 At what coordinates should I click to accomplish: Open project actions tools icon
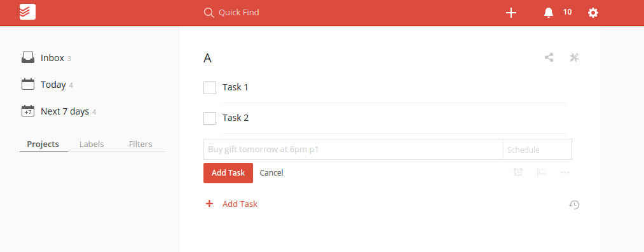pos(574,57)
